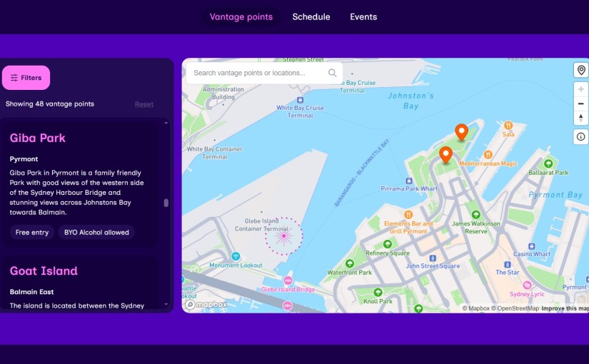The width and height of the screenshot is (589, 364).
Task: Open the Giba Park heading
Action: point(38,138)
